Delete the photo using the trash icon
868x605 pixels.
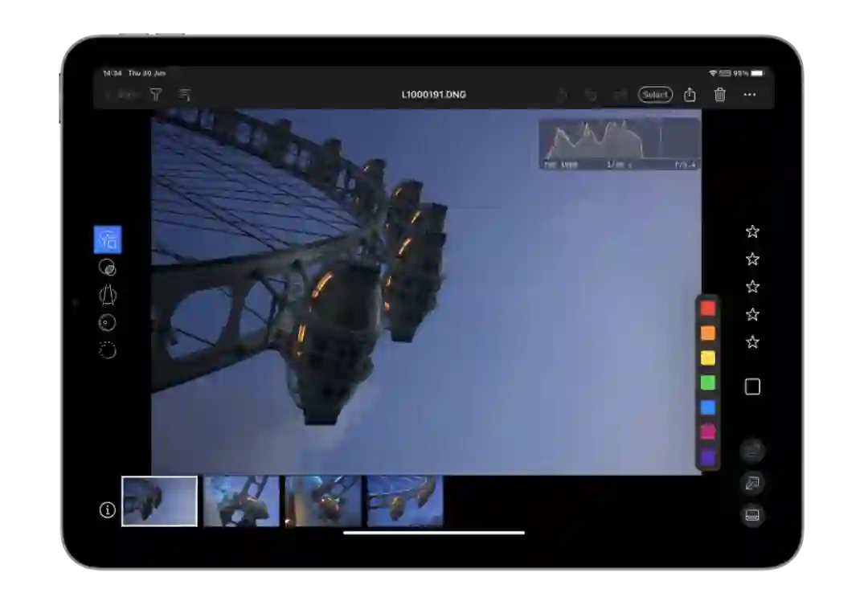tap(720, 95)
